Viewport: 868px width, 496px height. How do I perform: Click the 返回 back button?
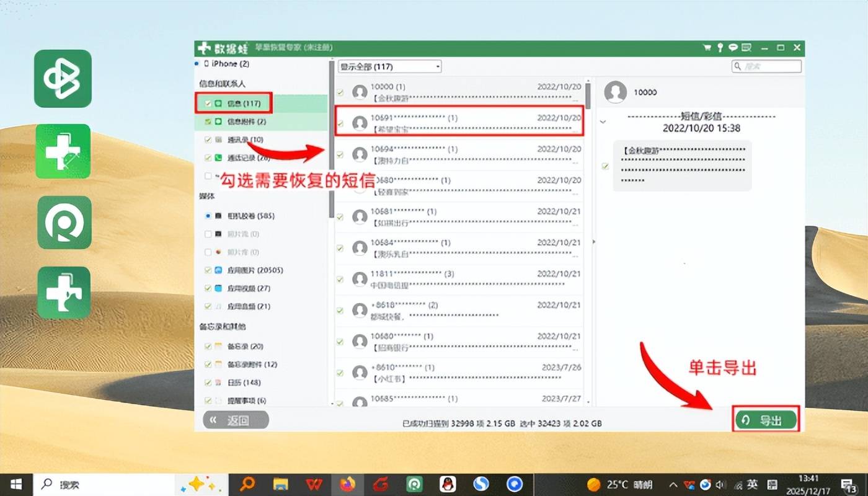[236, 420]
